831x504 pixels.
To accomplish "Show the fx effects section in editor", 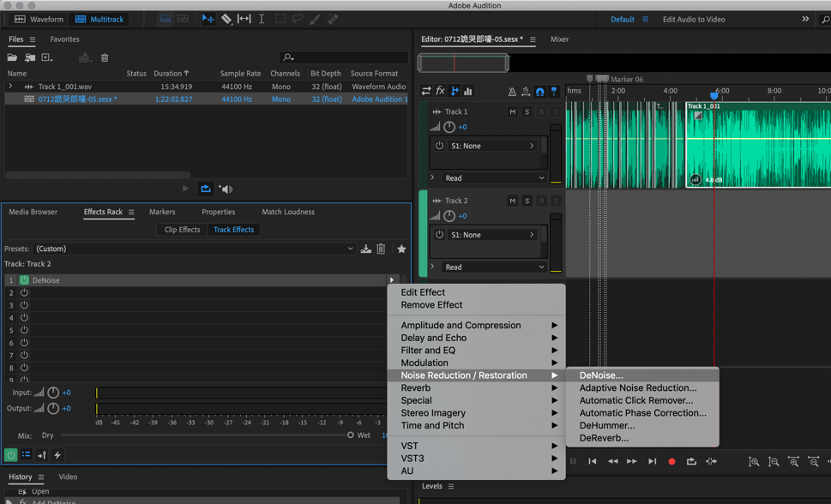I will click(440, 91).
